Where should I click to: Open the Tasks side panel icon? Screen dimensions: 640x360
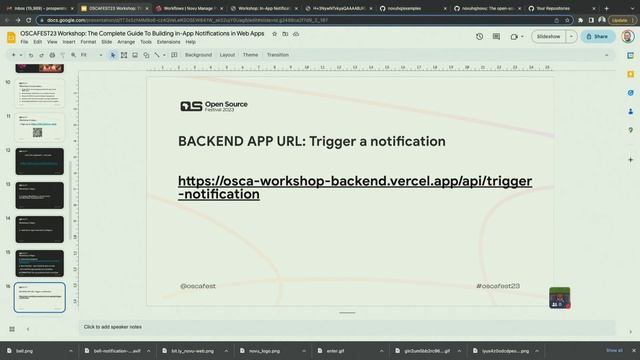coord(631,93)
